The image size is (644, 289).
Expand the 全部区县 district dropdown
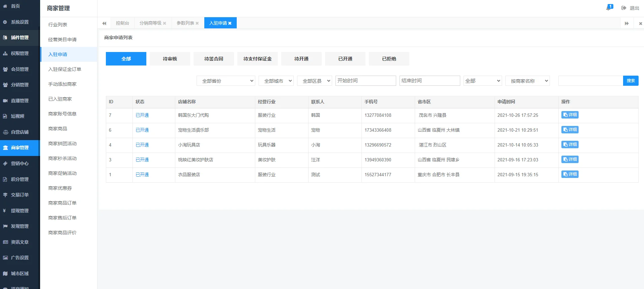click(x=314, y=81)
